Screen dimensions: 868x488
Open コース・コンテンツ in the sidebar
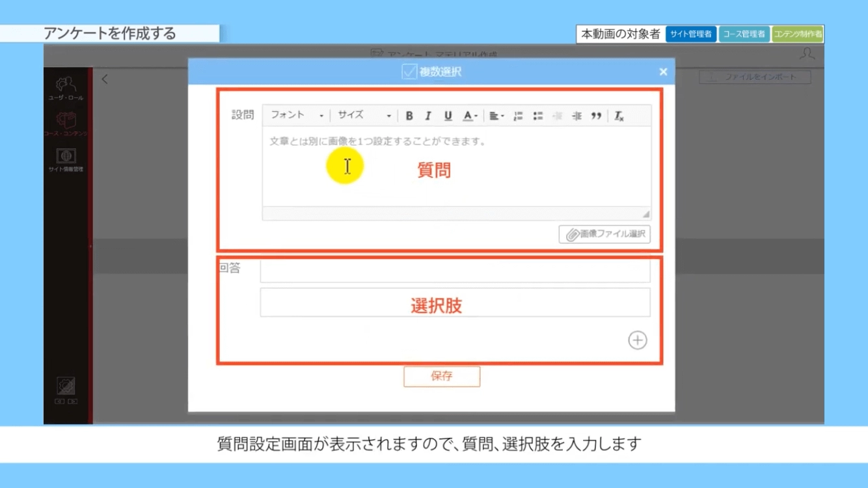point(66,124)
